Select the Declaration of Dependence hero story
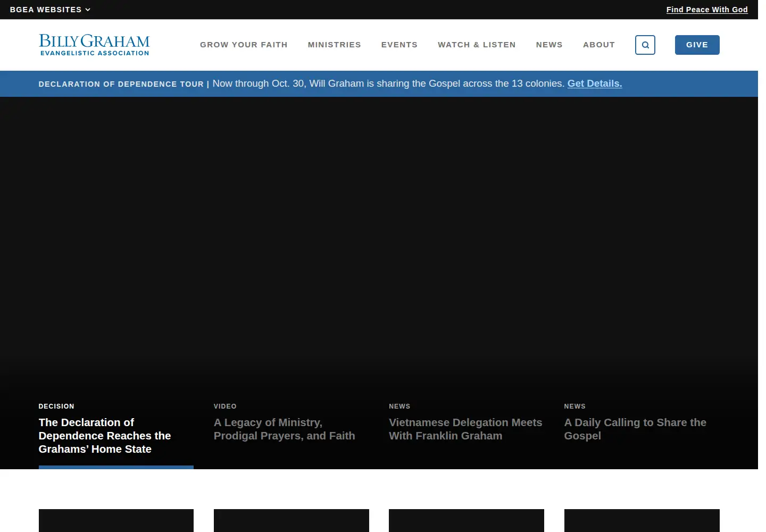 click(116, 435)
